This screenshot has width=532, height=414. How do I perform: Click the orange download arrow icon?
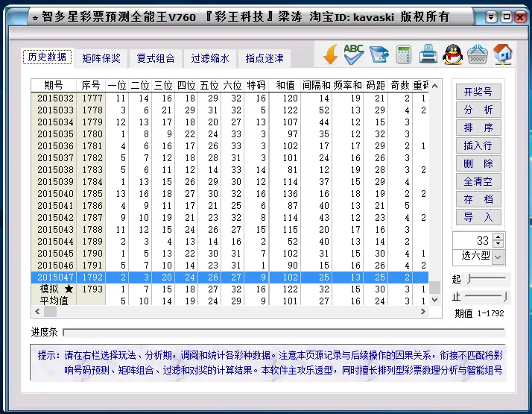tap(332, 54)
